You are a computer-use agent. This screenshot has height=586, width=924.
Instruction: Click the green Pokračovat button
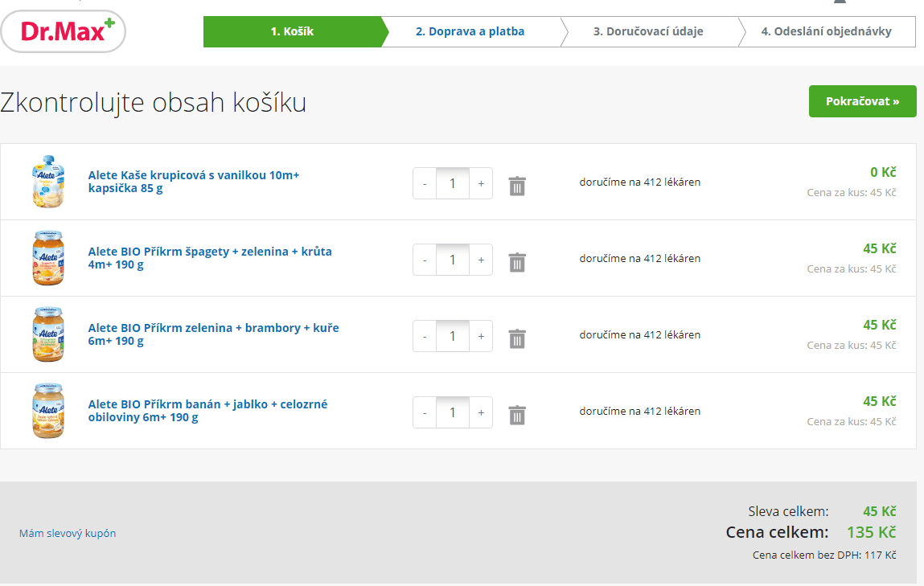863,101
